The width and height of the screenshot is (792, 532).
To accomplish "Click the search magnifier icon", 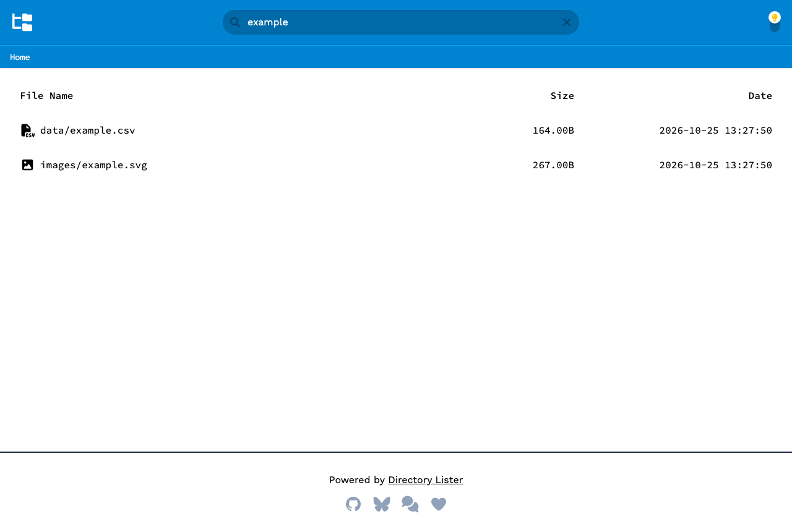I will [x=235, y=22].
